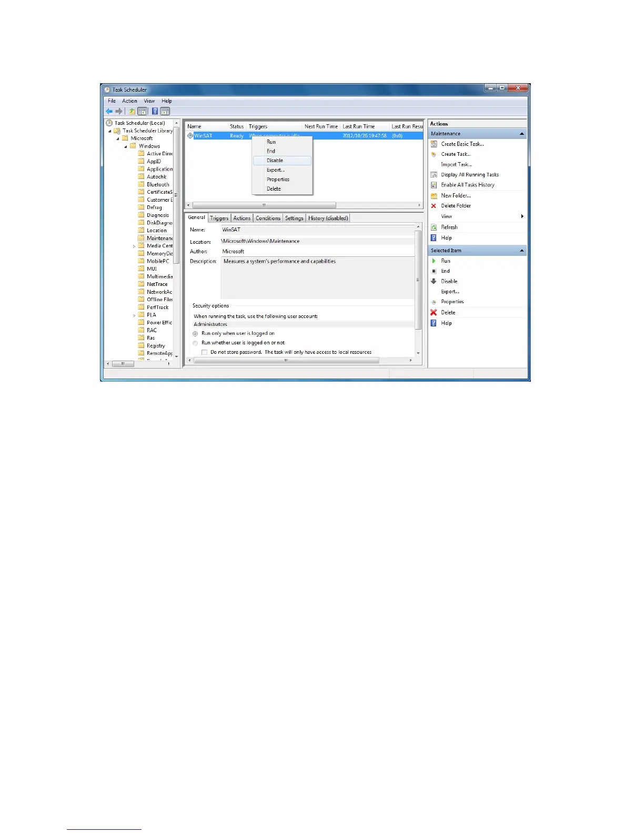The height and width of the screenshot is (834, 644).
Task: Switch to the Settings tab
Action: click(295, 218)
